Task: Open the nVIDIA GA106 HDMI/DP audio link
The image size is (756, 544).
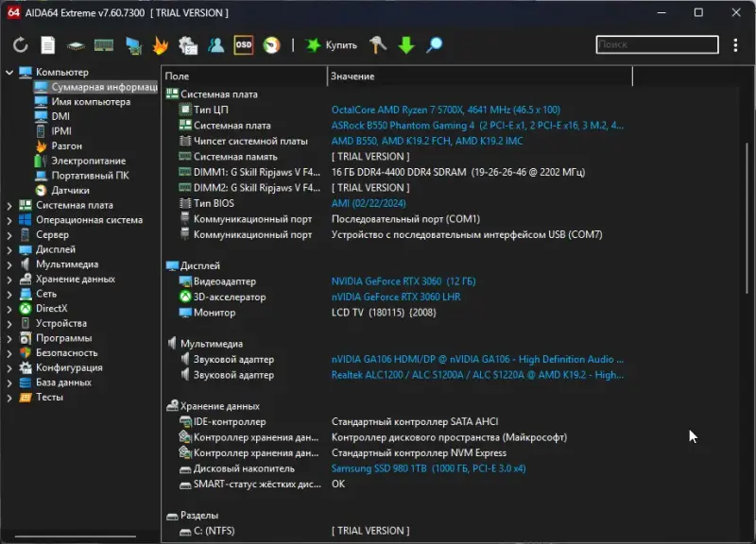Action: pyautogui.click(x=477, y=360)
